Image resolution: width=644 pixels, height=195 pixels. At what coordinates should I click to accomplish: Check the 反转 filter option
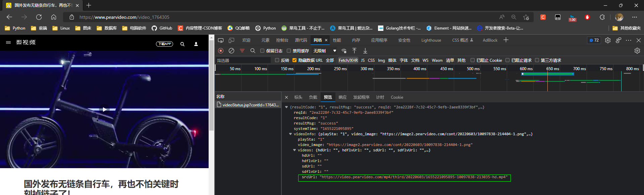[x=277, y=60]
